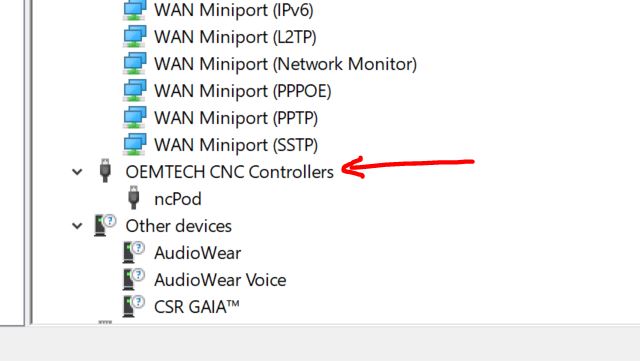Click the WAN Miniport (Network Monitor) label
This screenshot has width=640, height=361.
pyautogui.click(x=286, y=64)
